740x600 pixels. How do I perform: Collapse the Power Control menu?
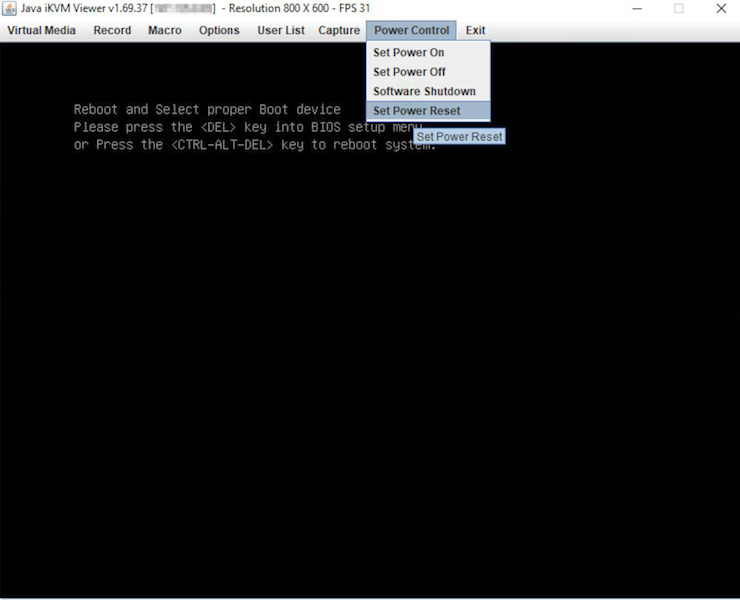[412, 30]
